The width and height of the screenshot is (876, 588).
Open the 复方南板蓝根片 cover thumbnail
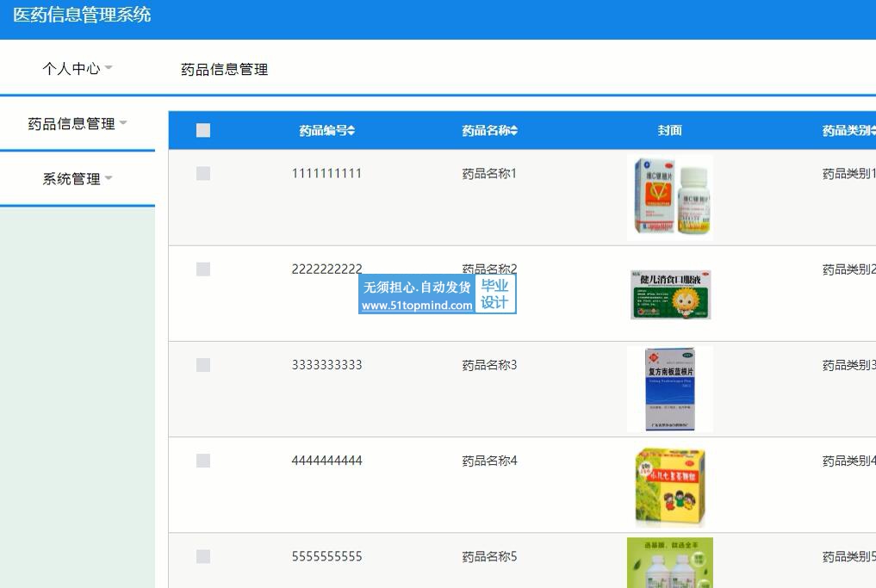point(670,389)
